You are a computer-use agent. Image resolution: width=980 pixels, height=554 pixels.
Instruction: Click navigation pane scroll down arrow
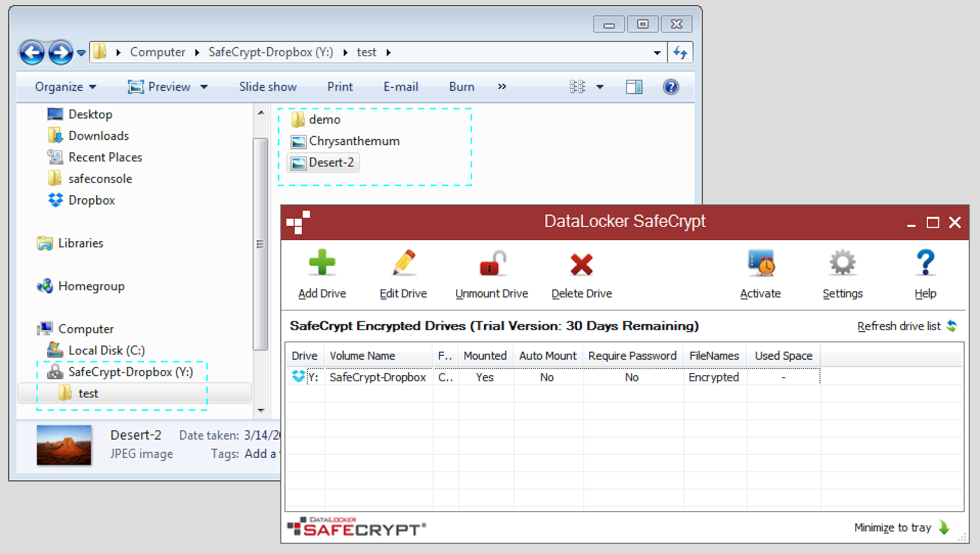click(261, 410)
